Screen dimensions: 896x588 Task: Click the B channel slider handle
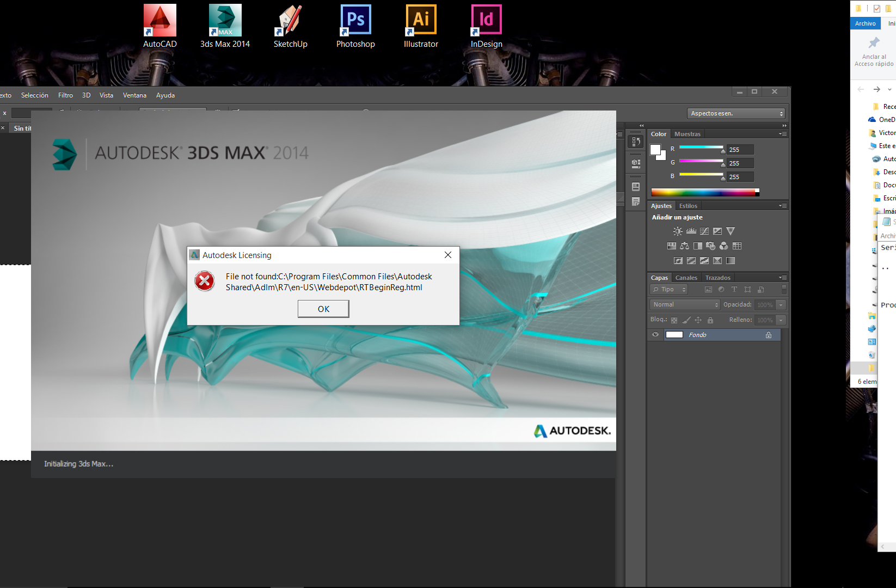click(723, 178)
